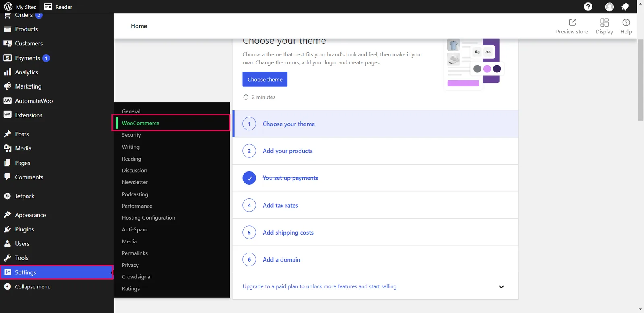Click the Preview store icon

[572, 22]
